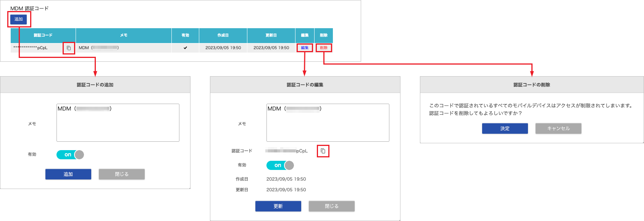The height and width of the screenshot is (221, 644).
Task: Copy the auth code in the edit dialog
Action: pos(323,151)
